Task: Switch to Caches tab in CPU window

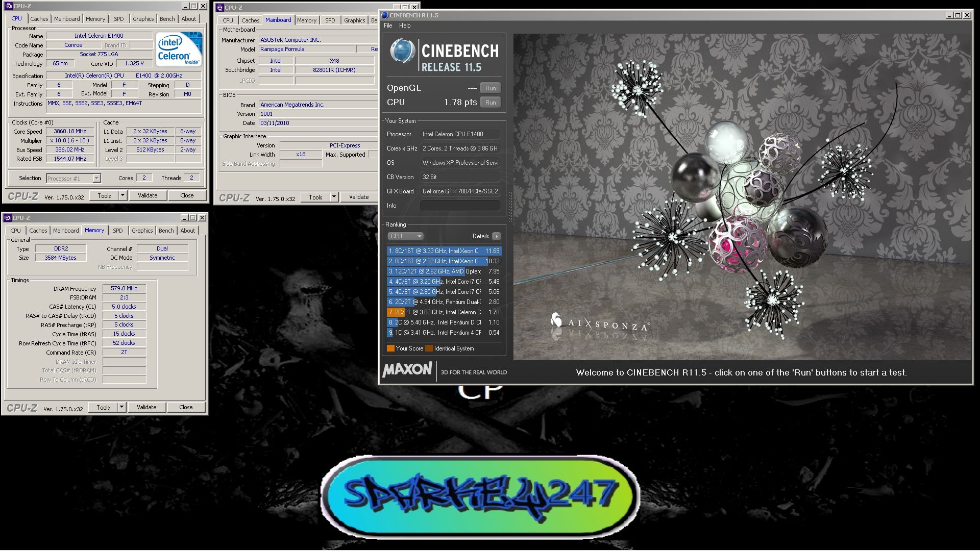Action: click(39, 19)
